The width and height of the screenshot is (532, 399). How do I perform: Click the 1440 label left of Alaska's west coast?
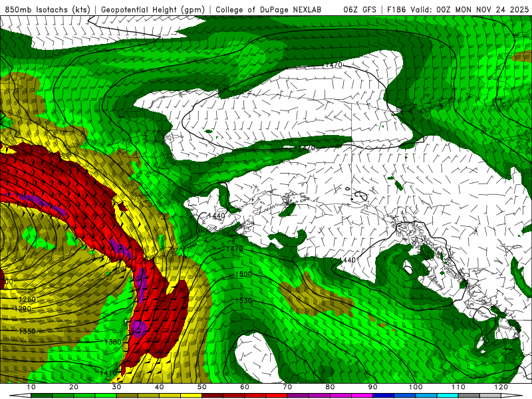click(x=216, y=215)
